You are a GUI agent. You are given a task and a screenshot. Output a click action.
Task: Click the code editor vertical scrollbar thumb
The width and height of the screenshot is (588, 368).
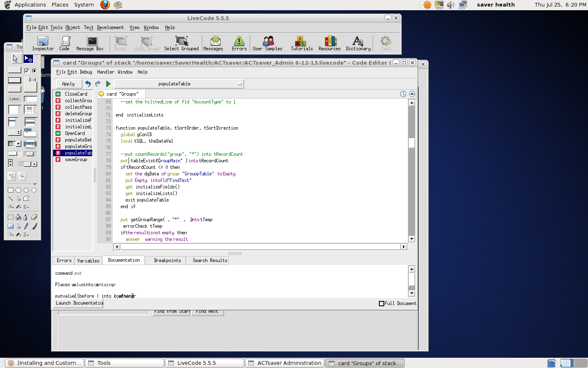point(412,143)
